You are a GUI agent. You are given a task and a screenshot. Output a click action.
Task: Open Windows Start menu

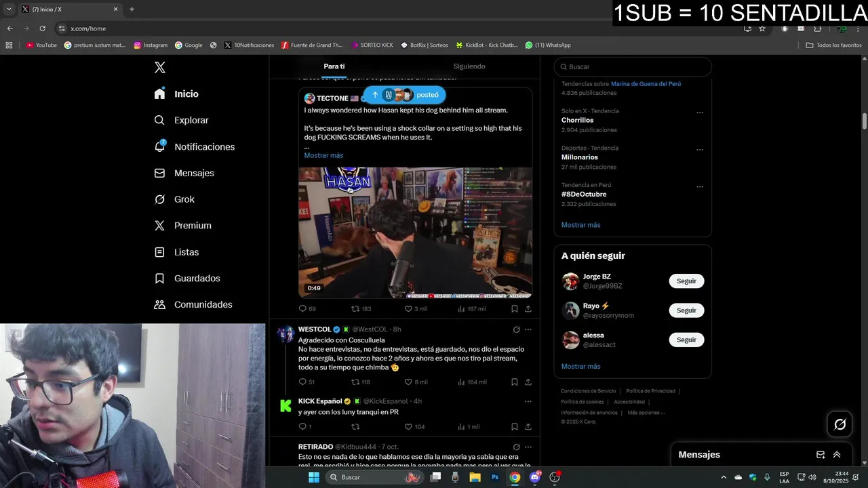pyautogui.click(x=313, y=477)
